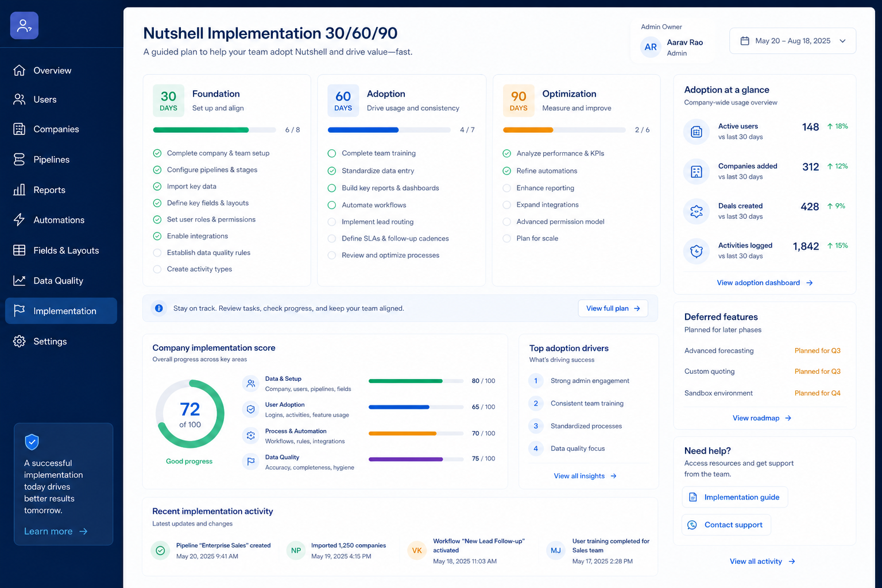Open Automations from sidebar
Image resolution: width=882 pixels, height=588 pixels.
click(x=61, y=220)
